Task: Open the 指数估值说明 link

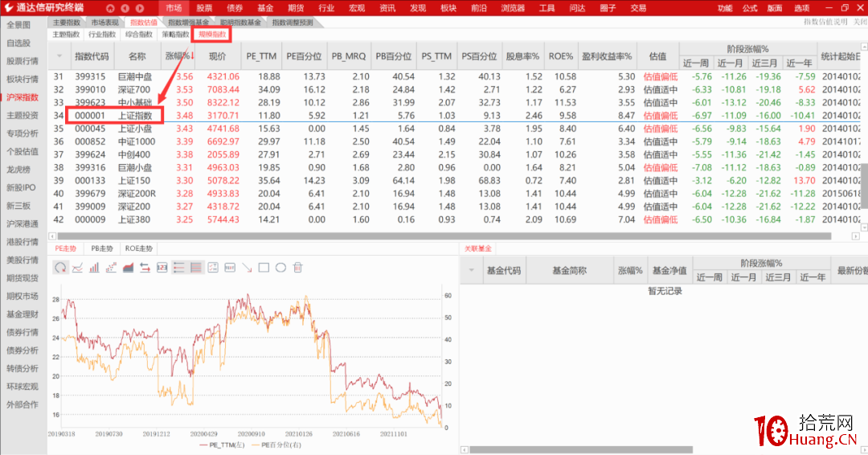Action: 825,23
